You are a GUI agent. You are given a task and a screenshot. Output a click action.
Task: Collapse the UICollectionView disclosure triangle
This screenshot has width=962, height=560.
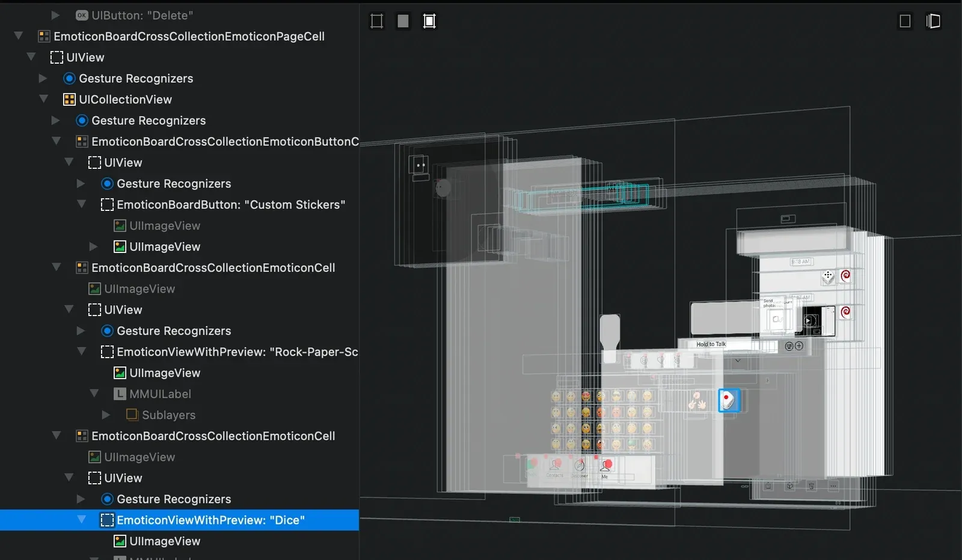[x=44, y=99]
